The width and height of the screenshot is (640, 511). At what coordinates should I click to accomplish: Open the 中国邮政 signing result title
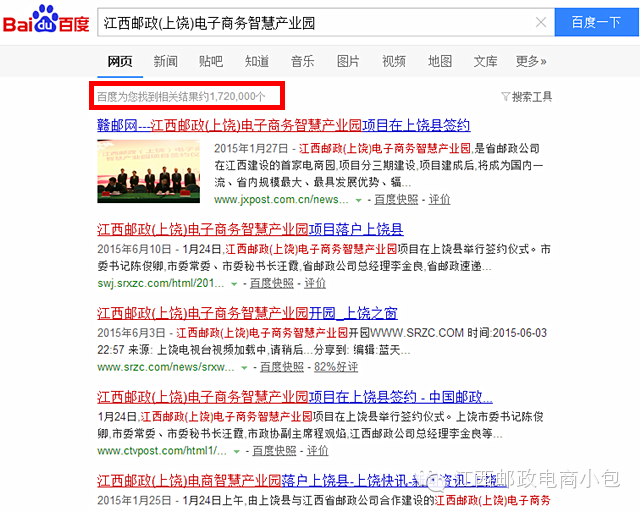coord(295,397)
